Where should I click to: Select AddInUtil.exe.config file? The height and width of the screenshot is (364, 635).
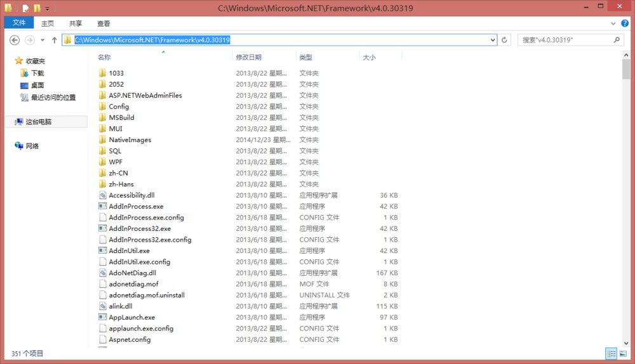139,262
